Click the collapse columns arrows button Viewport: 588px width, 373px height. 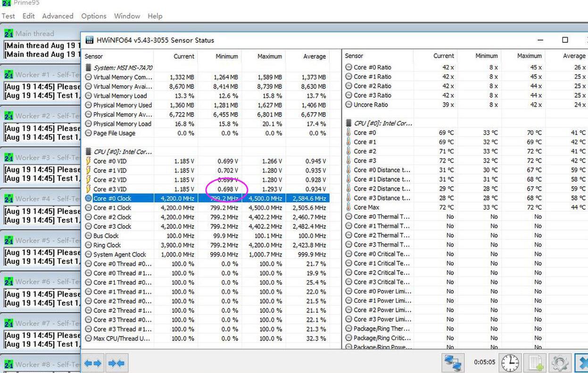(x=116, y=363)
